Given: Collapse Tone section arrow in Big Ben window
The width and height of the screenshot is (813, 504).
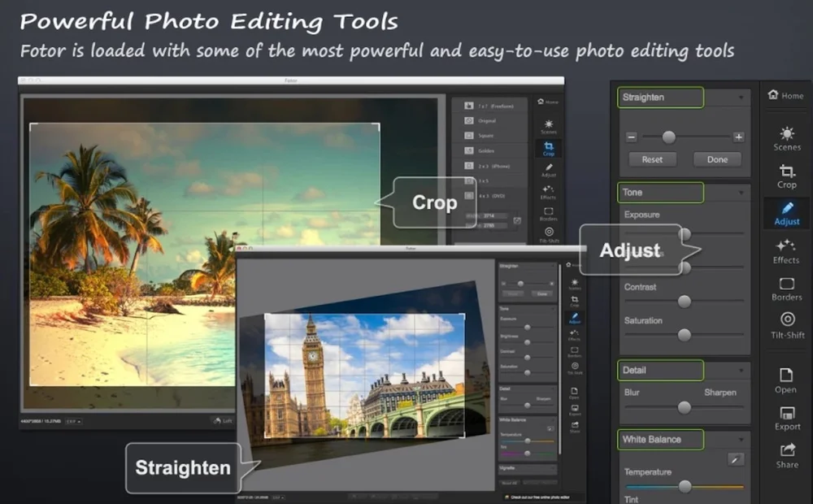Looking at the screenshot, I should tap(553, 309).
